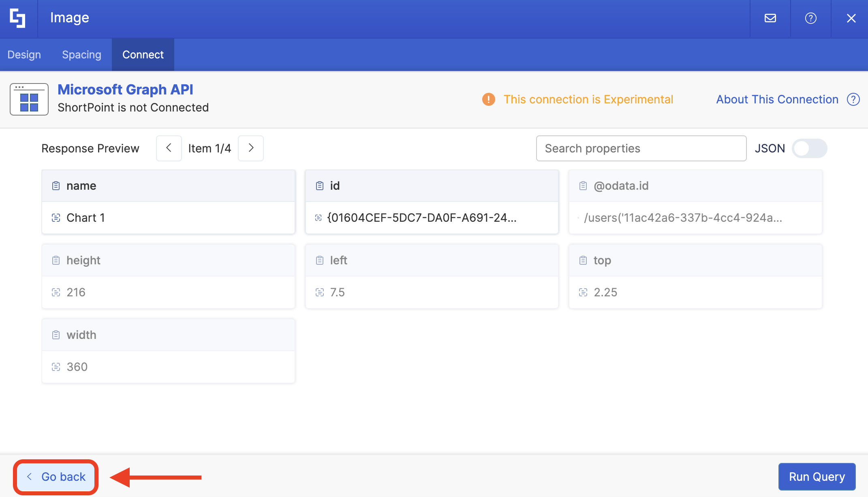Close the Image dialog
This screenshot has width=868, height=497.
point(851,18)
